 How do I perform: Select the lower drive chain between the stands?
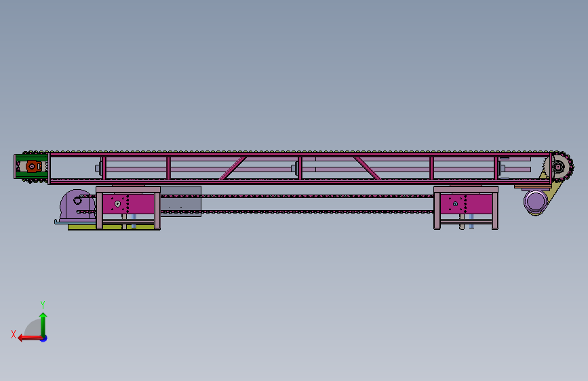coord(297,212)
